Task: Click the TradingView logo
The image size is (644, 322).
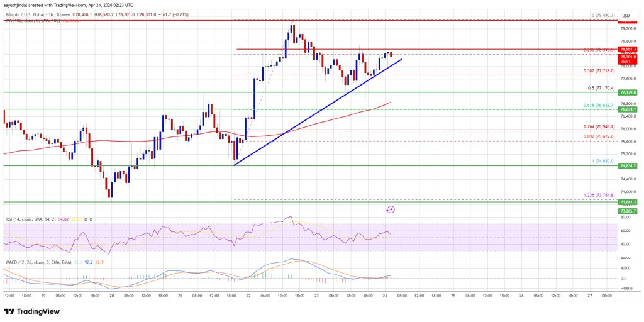Action: pyautogui.click(x=35, y=311)
